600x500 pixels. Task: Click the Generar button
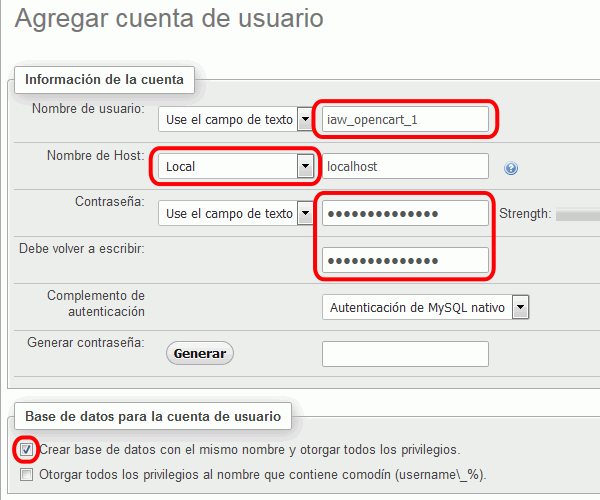[x=200, y=353]
